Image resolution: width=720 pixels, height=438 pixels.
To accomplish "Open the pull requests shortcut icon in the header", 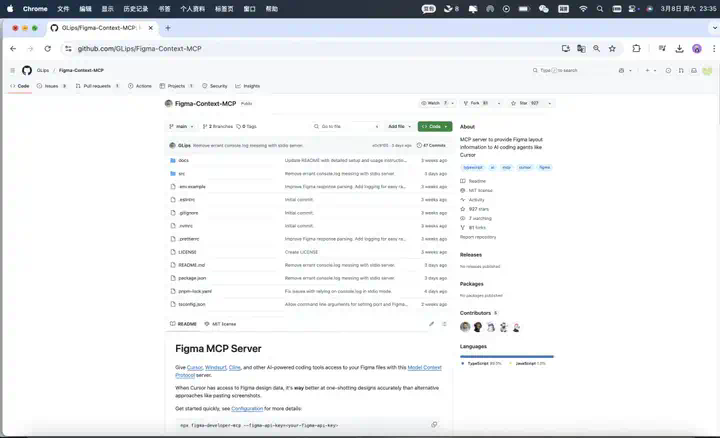I will (x=681, y=70).
